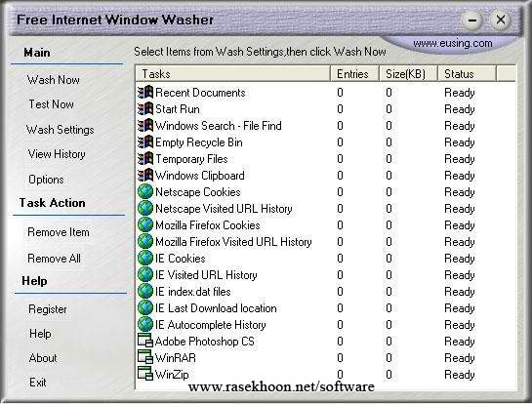The image size is (532, 404).
Task: Select IE Last Download location text
Action: pyautogui.click(x=216, y=308)
